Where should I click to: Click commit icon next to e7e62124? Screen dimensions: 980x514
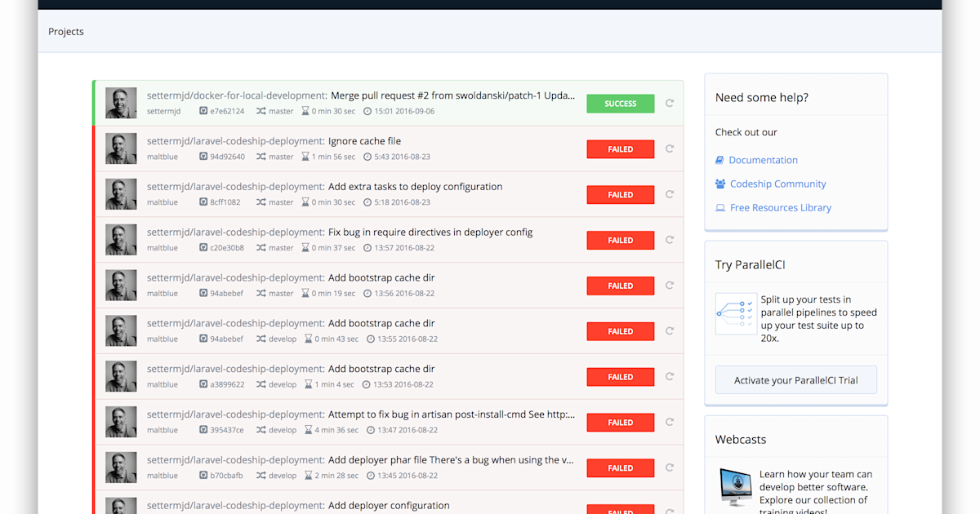pos(203,111)
